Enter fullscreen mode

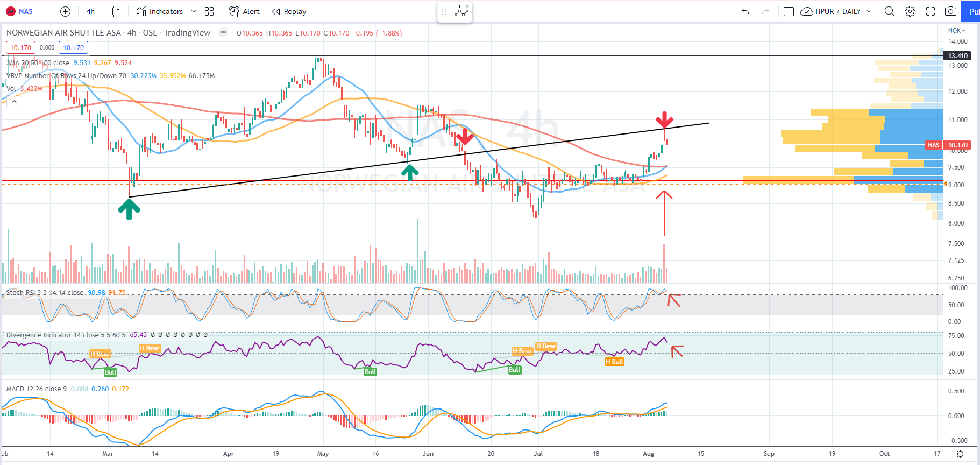tap(930, 11)
